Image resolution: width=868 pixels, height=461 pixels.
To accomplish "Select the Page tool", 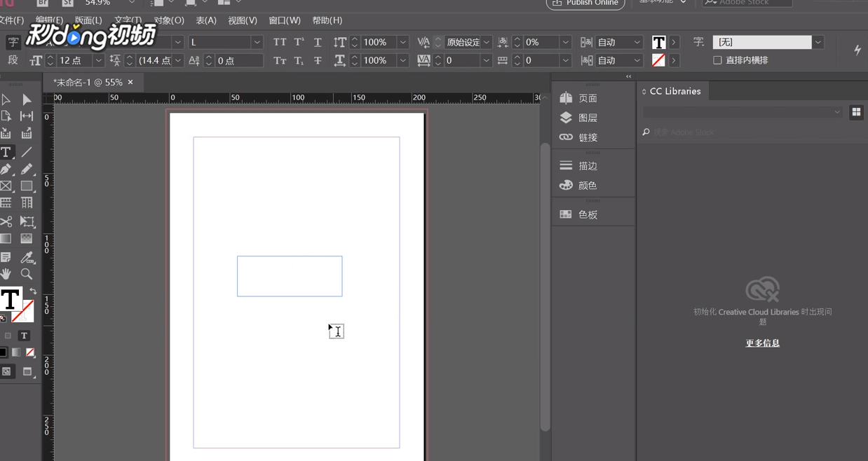I will (x=6, y=116).
